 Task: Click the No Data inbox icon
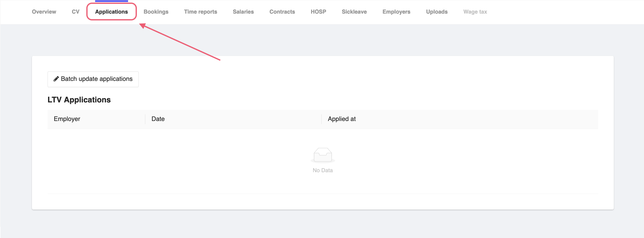(x=322, y=155)
